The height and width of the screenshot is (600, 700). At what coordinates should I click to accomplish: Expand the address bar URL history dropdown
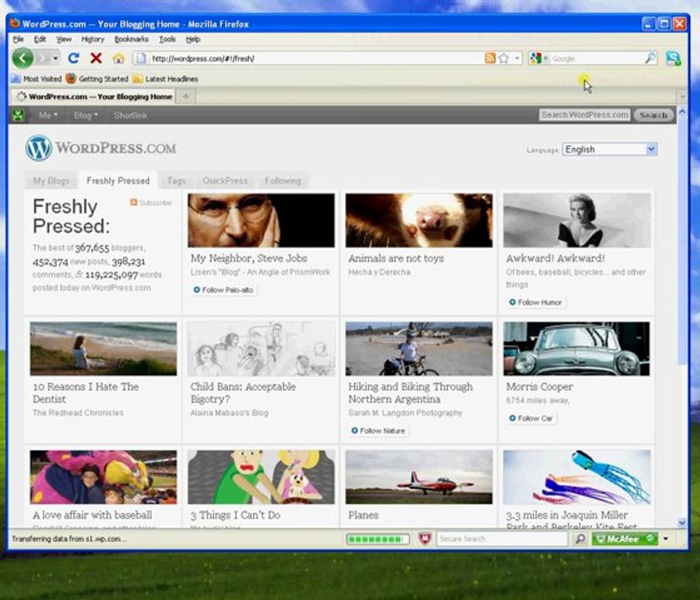(517, 58)
